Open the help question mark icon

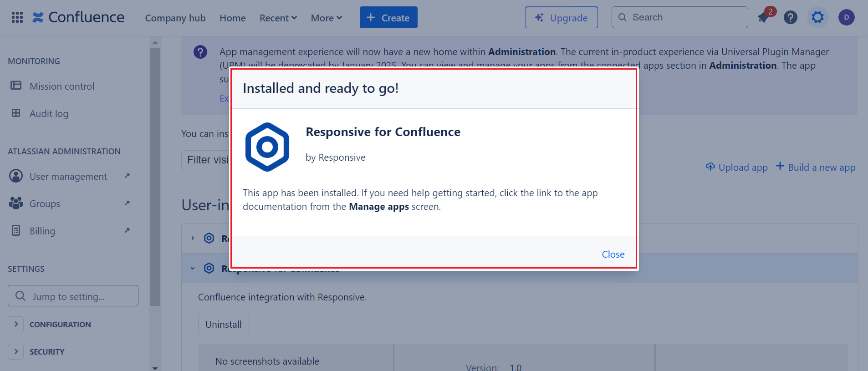coord(791,18)
